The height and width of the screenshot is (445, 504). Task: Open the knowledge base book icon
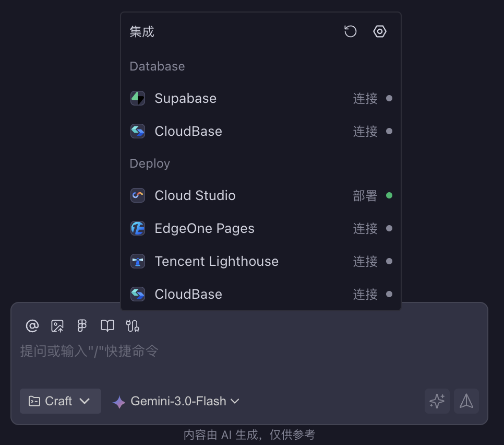click(x=107, y=325)
